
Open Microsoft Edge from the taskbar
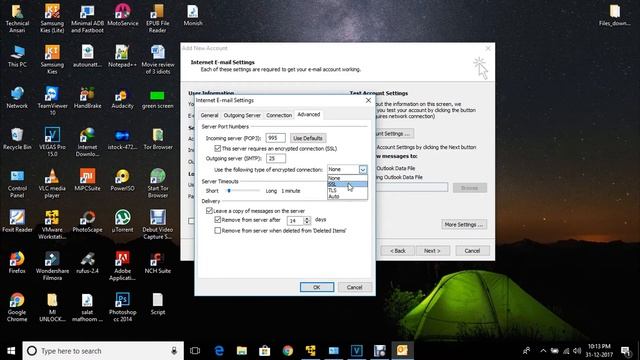219,351
